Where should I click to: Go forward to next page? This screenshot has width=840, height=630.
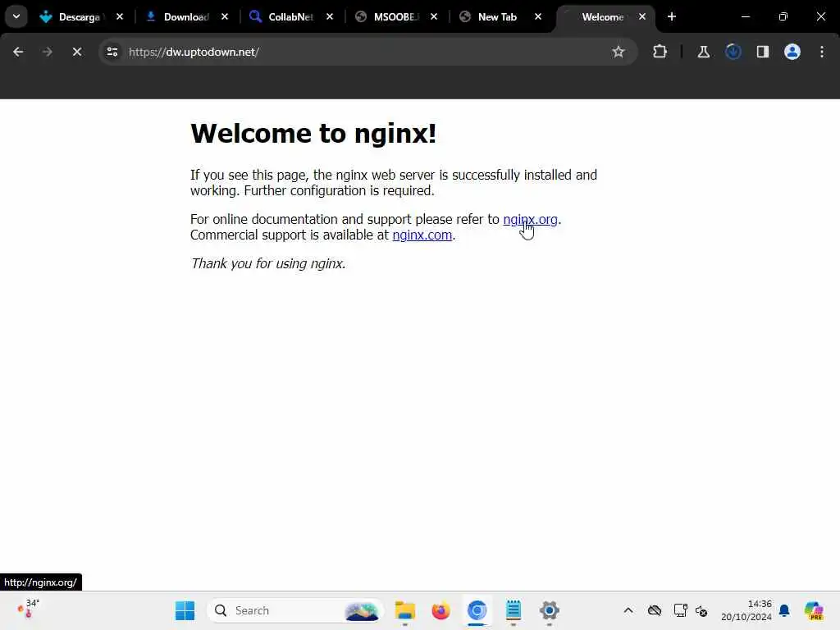pyautogui.click(x=47, y=52)
